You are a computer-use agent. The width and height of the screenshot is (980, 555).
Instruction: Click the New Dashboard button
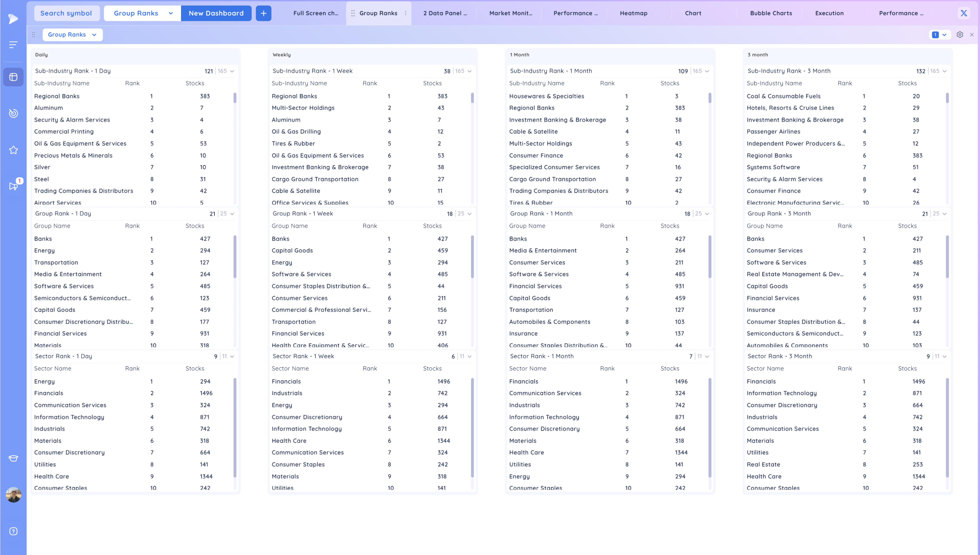click(216, 13)
